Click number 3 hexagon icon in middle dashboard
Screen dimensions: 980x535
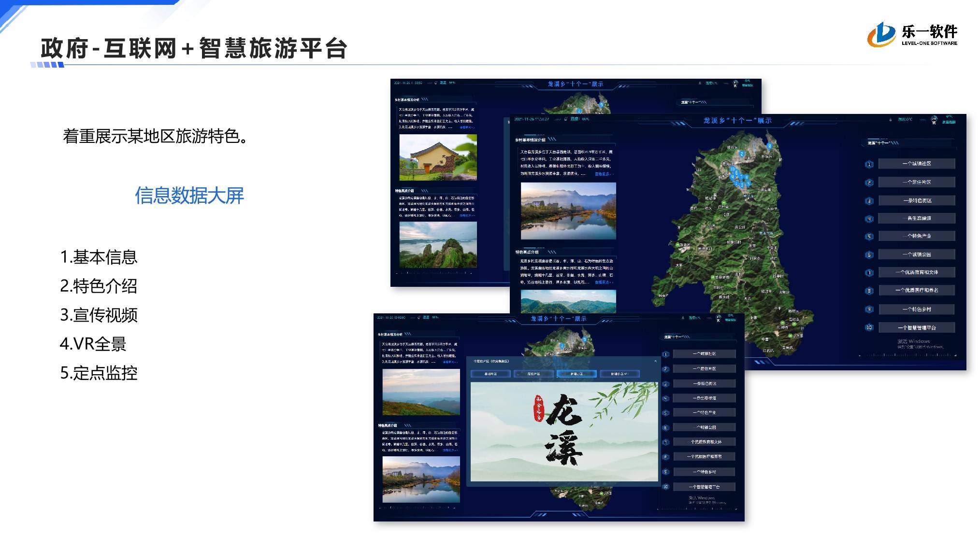(x=869, y=201)
